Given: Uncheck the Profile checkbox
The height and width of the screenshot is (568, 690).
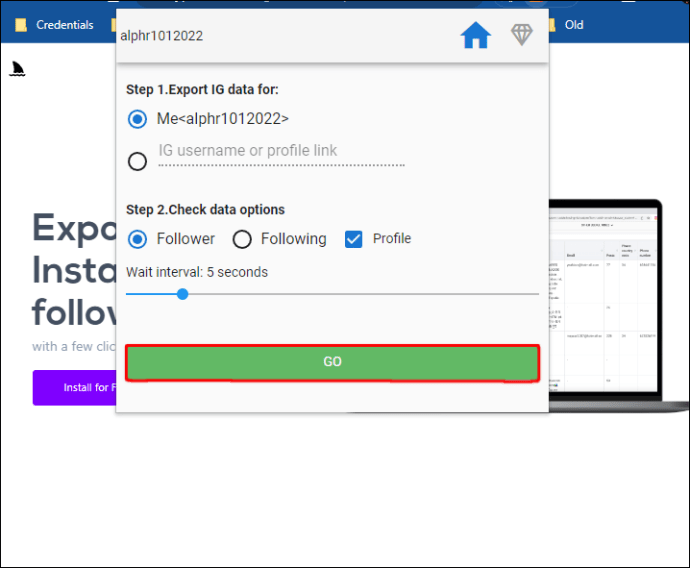Looking at the screenshot, I should coord(353,239).
